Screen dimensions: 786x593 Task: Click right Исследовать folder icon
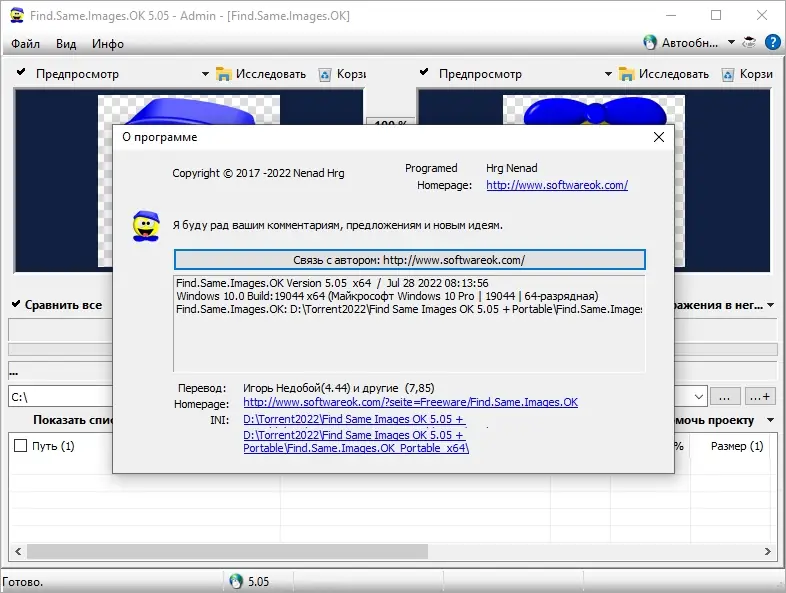tap(626, 74)
